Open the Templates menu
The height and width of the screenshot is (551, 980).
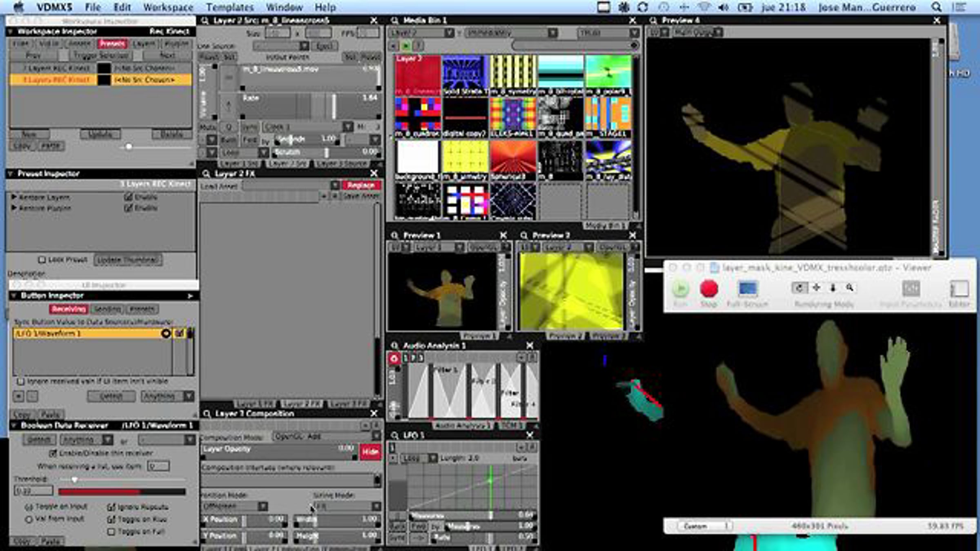pos(230,7)
